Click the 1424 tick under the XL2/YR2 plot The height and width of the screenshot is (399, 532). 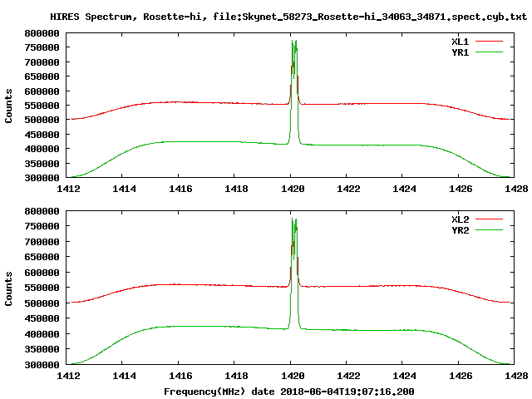click(404, 376)
